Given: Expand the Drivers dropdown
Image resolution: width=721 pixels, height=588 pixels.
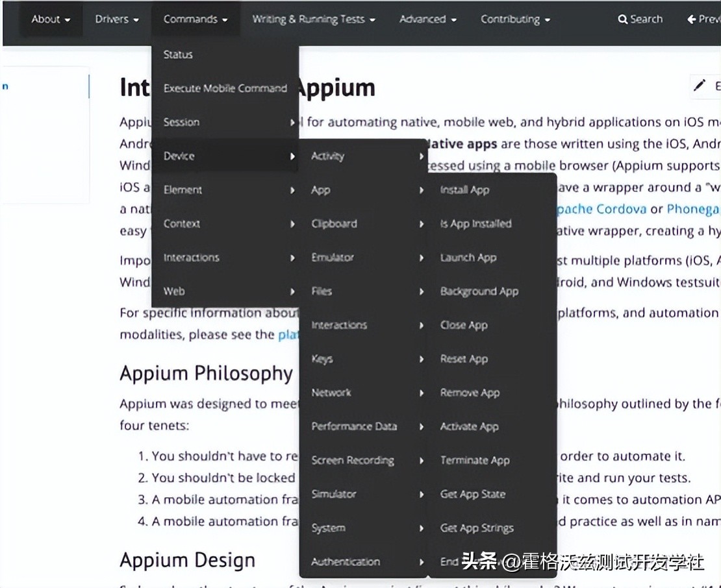Looking at the screenshot, I should pyautogui.click(x=117, y=19).
